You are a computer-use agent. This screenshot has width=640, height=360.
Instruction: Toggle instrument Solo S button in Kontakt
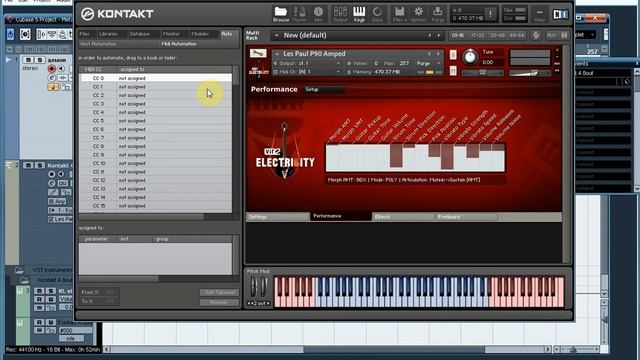pos(453,55)
